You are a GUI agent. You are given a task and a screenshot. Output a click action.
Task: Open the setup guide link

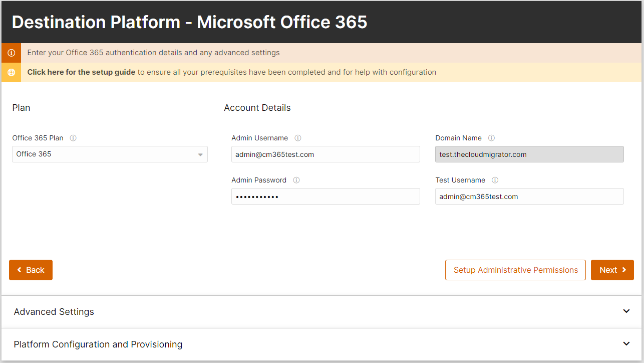tap(81, 72)
